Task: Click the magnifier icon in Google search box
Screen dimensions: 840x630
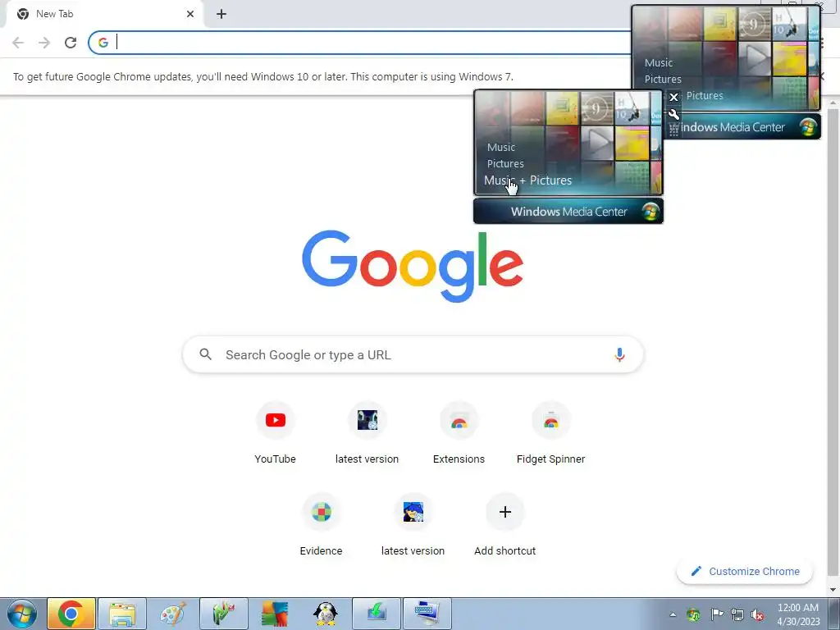Action: tap(206, 354)
